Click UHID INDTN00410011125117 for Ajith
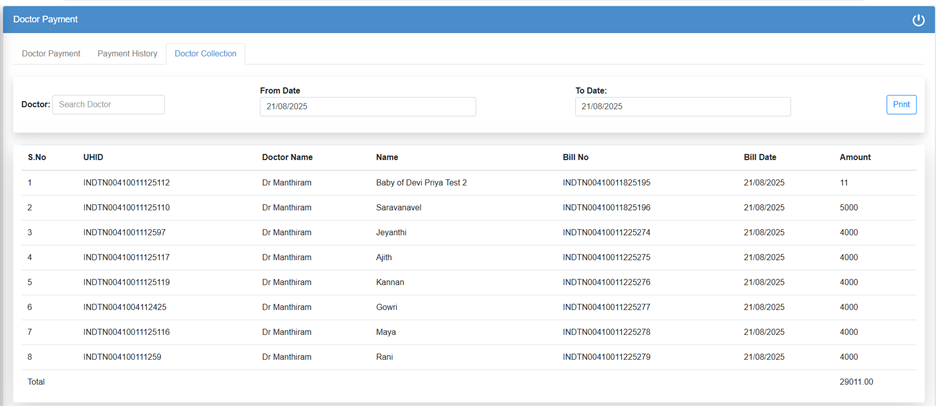Screen dimensions: 936x406 point(126,258)
